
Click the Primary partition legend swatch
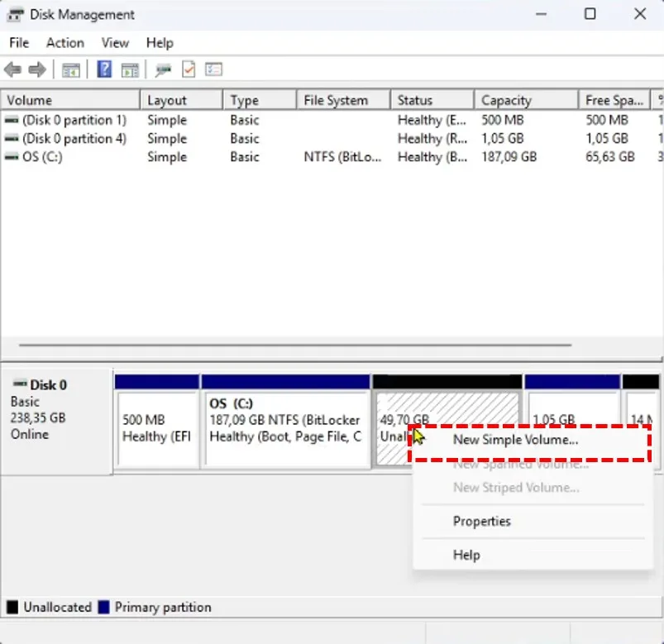coord(102,607)
